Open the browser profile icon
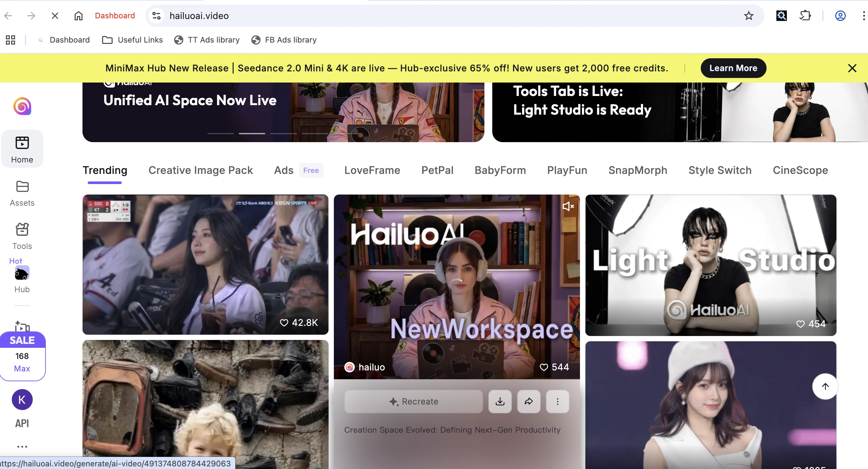 click(841, 16)
